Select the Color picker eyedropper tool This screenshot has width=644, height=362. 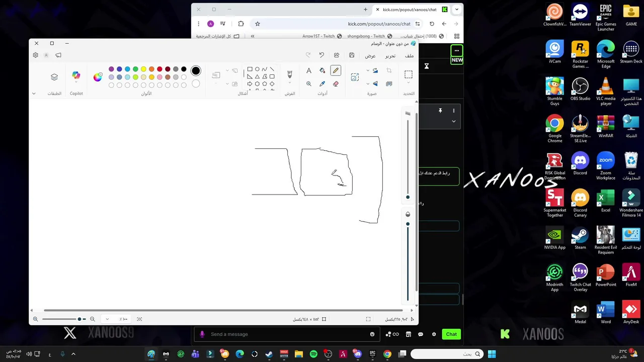click(323, 84)
